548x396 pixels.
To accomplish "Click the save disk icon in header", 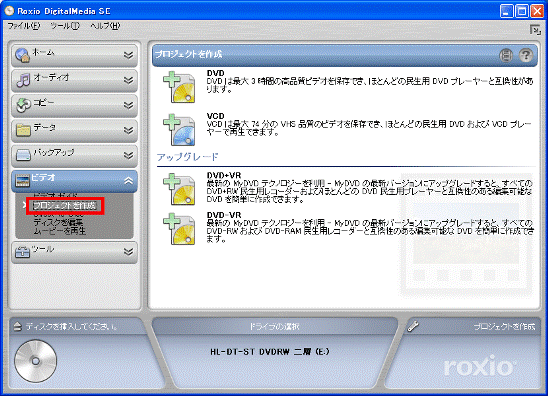I will coord(506,55).
